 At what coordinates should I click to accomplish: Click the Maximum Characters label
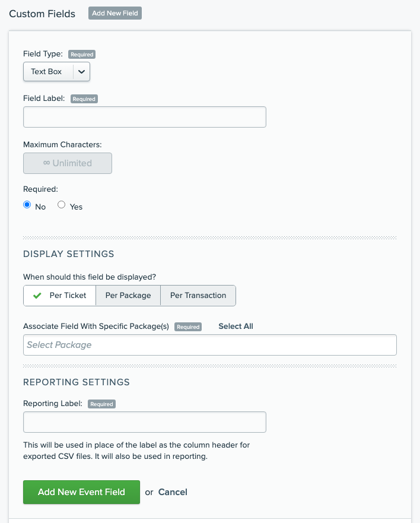coord(62,144)
